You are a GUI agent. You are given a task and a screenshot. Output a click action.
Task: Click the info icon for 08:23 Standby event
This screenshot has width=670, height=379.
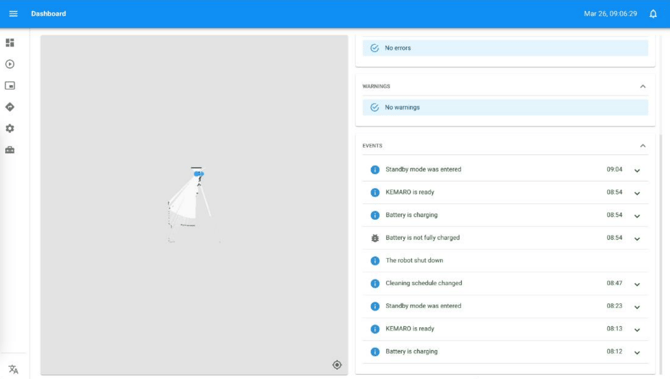coord(375,306)
